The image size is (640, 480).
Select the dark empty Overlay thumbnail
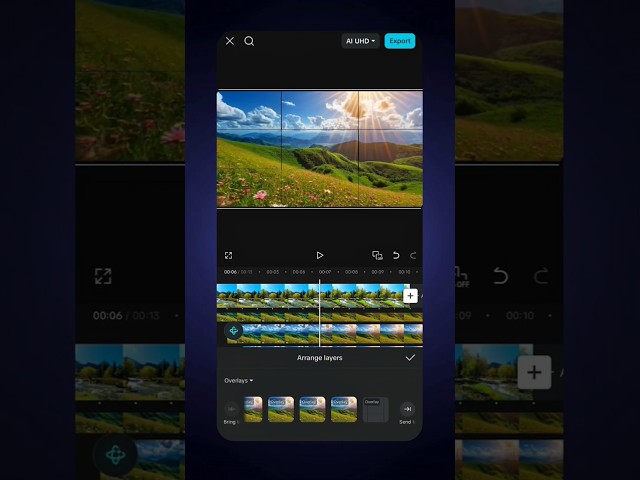(x=375, y=409)
